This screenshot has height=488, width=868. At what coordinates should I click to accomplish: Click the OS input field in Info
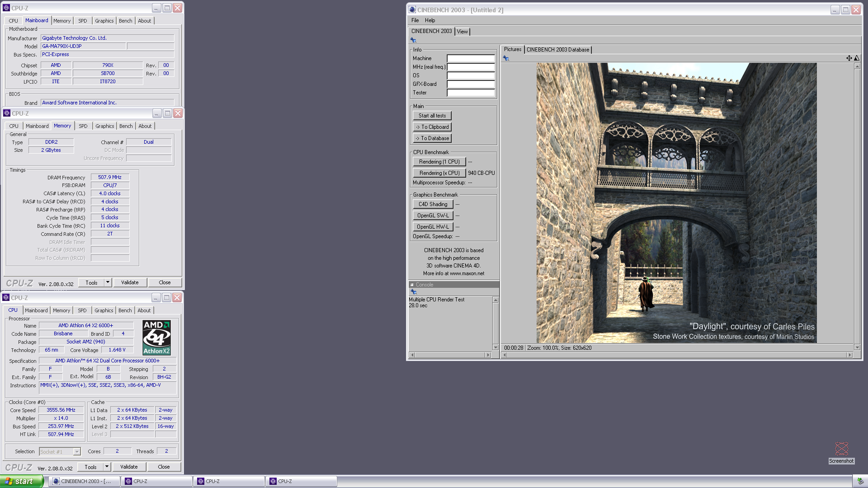(x=471, y=75)
